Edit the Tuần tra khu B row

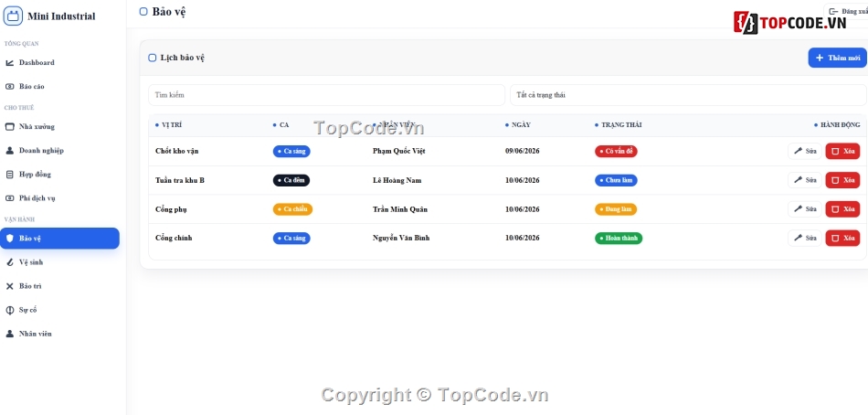click(805, 180)
